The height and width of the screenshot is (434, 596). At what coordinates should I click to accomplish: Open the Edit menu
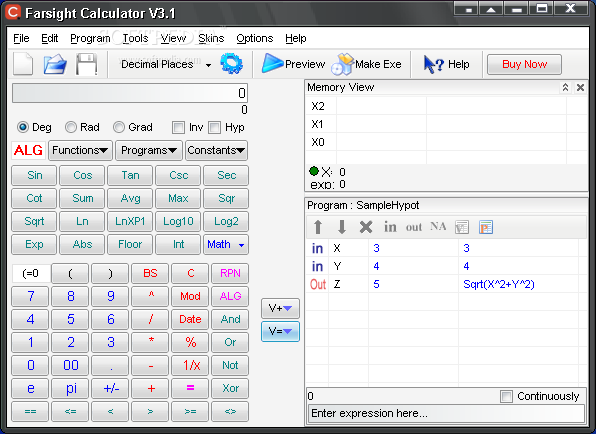49,38
